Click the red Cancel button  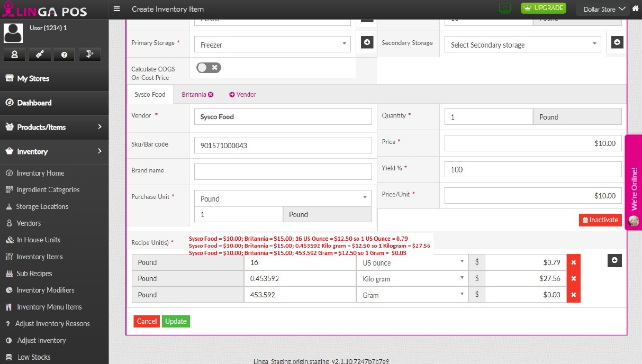point(147,321)
